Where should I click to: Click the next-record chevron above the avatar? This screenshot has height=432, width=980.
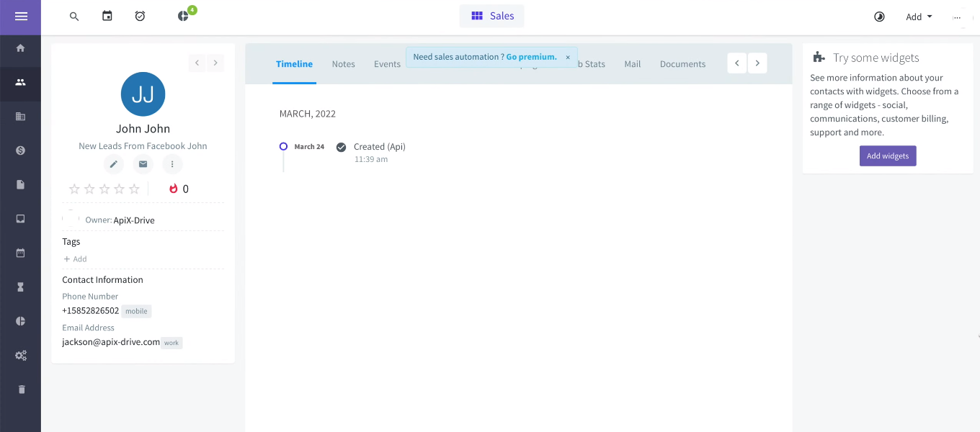(x=215, y=63)
